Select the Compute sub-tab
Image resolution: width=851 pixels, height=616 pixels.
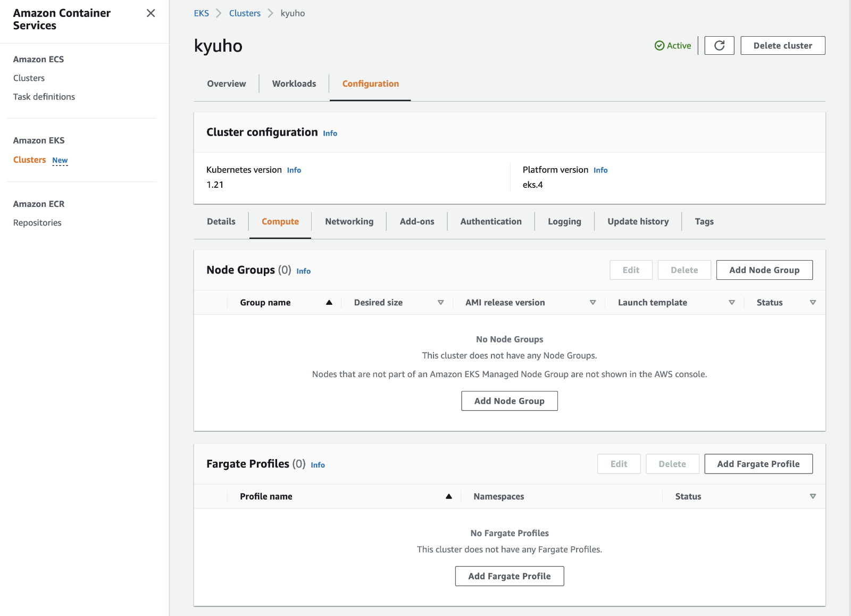click(280, 222)
